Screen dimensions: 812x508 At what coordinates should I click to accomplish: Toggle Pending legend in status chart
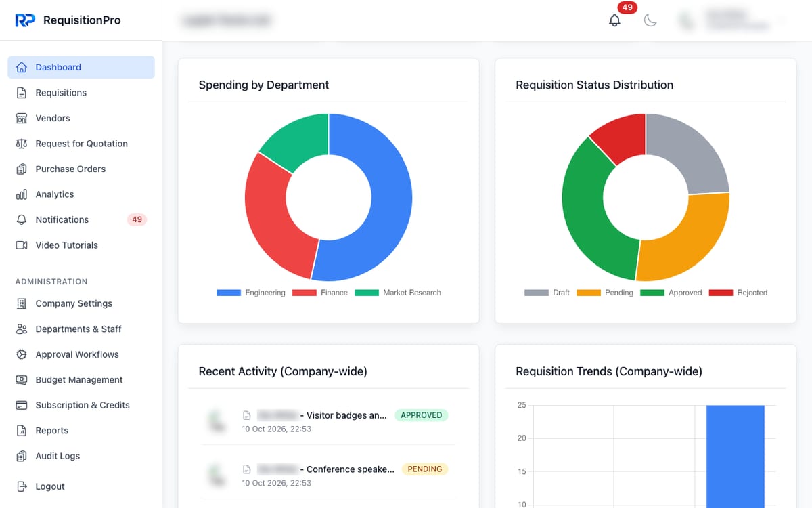[605, 293]
